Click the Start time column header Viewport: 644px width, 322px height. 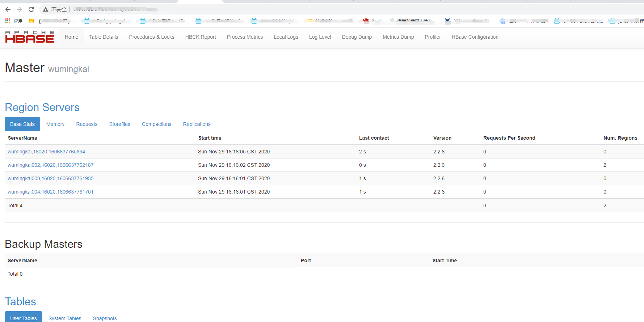click(x=210, y=138)
